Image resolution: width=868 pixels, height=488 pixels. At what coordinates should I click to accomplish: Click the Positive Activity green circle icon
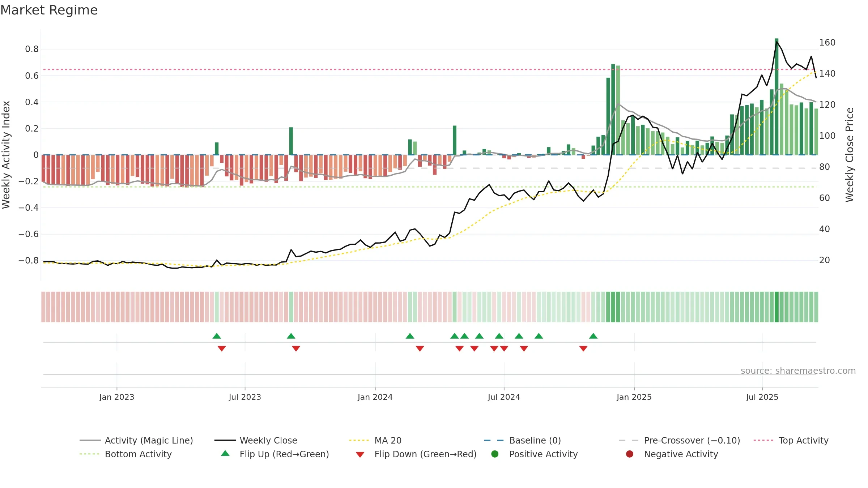click(x=495, y=454)
